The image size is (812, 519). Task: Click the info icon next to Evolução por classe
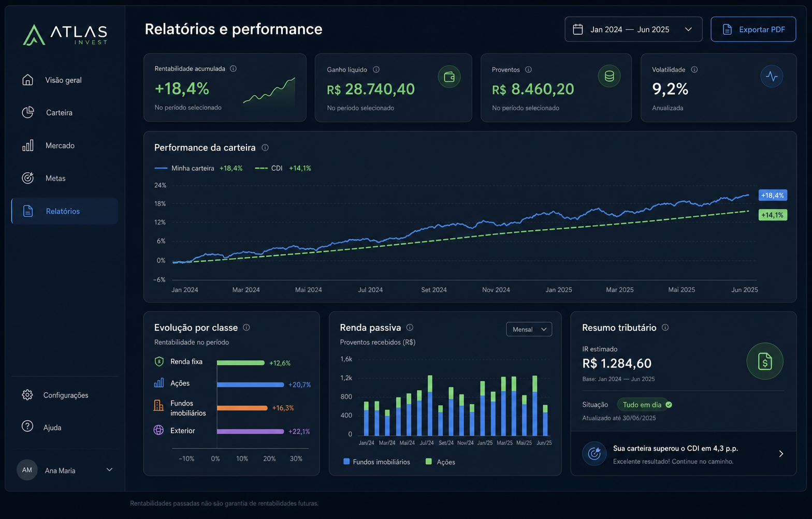click(x=247, y=328)
